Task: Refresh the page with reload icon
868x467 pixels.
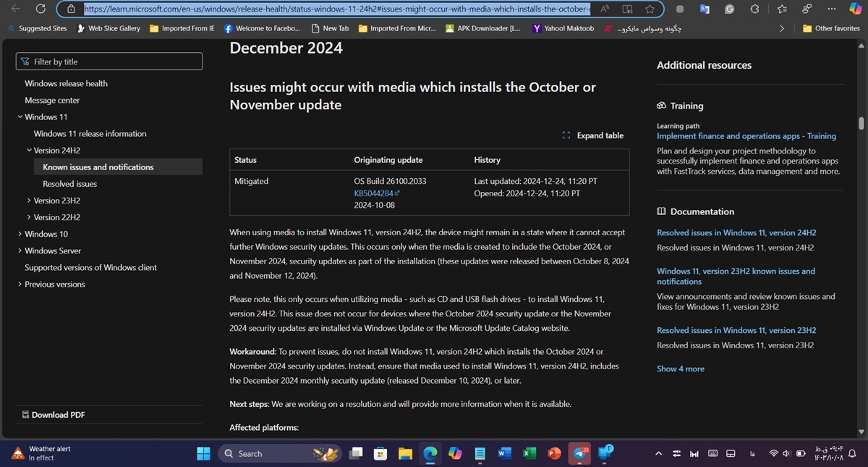Action: pyautogui.click(x=41, y=9)
